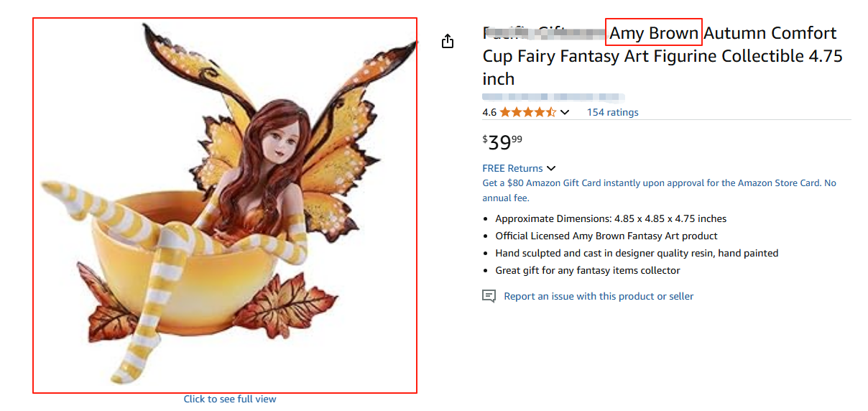Viewport: 868px width, 411px height.
Task: Click the "Click to see full view" link
Action: point(230,399)
